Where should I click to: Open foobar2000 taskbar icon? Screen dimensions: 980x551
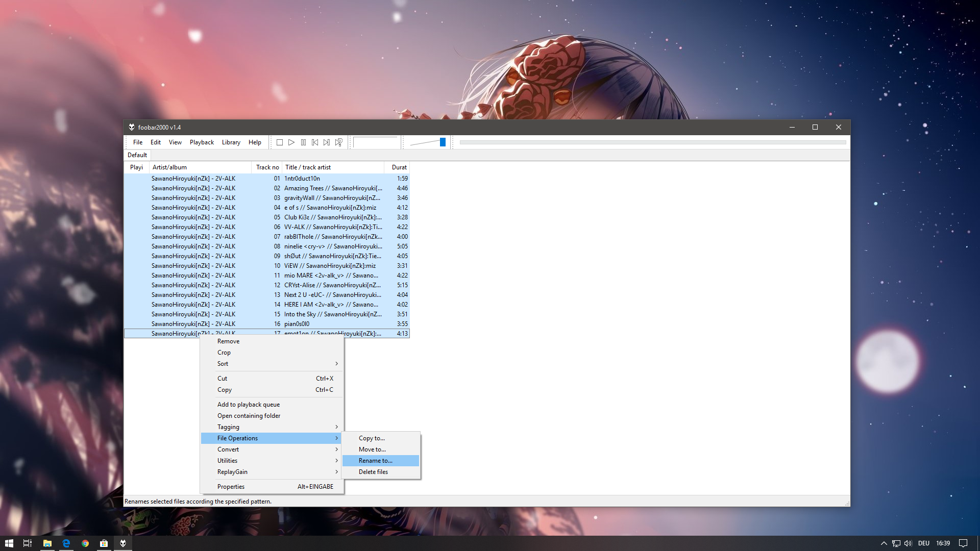pyautogui.click(x=123, y=543)
